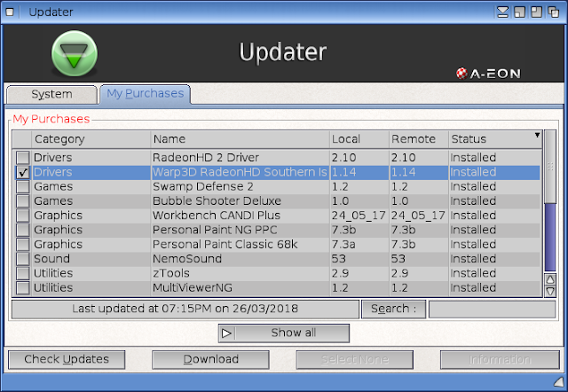Click Installed status of zTools row
This screenshot has width=568, height=392.
pos(473,273)
